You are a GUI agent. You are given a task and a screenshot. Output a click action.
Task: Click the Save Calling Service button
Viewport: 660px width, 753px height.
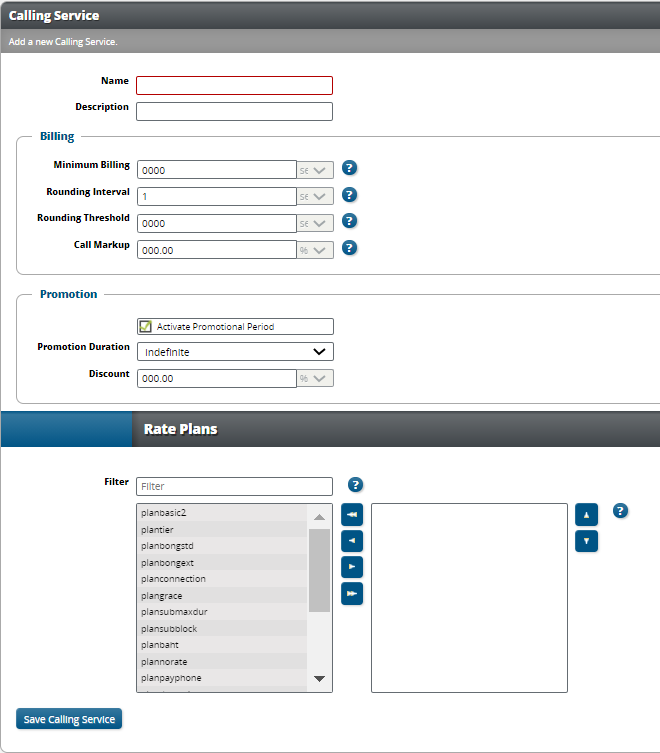point(69,719)
